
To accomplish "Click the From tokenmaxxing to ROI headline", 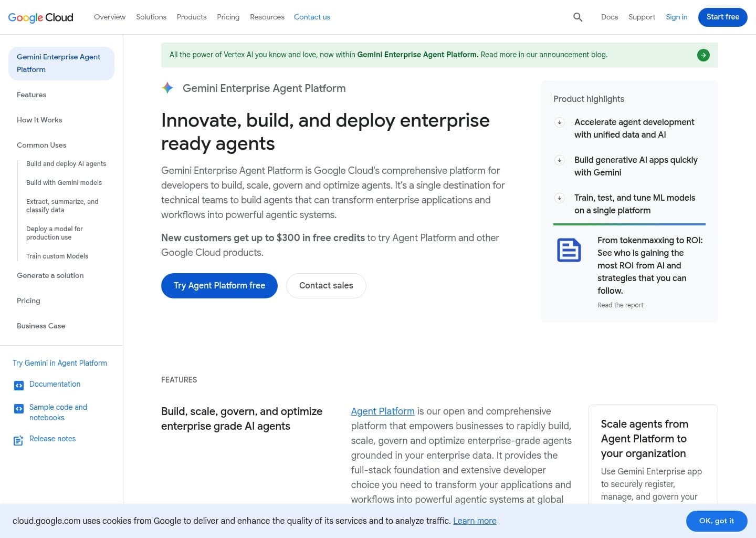I will click(650, 265).
